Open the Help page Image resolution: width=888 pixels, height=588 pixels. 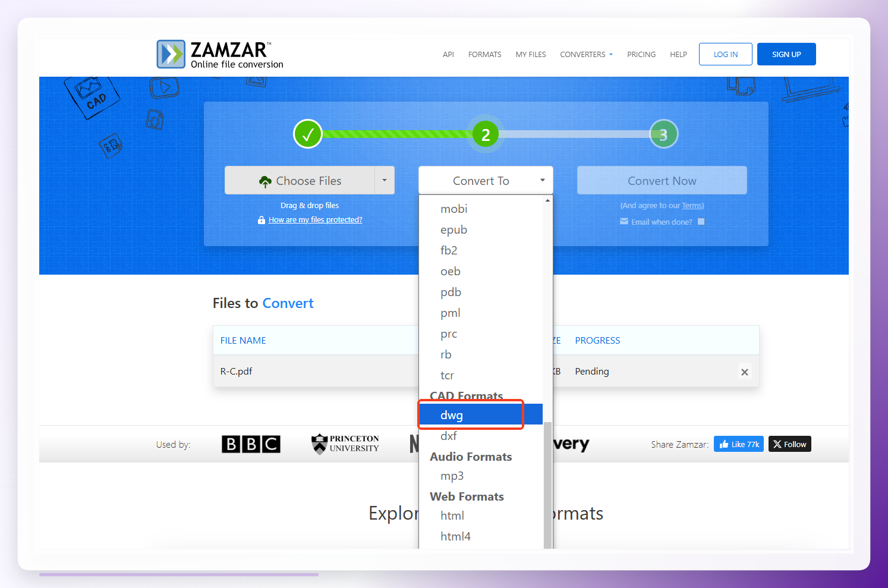point(678,54)
